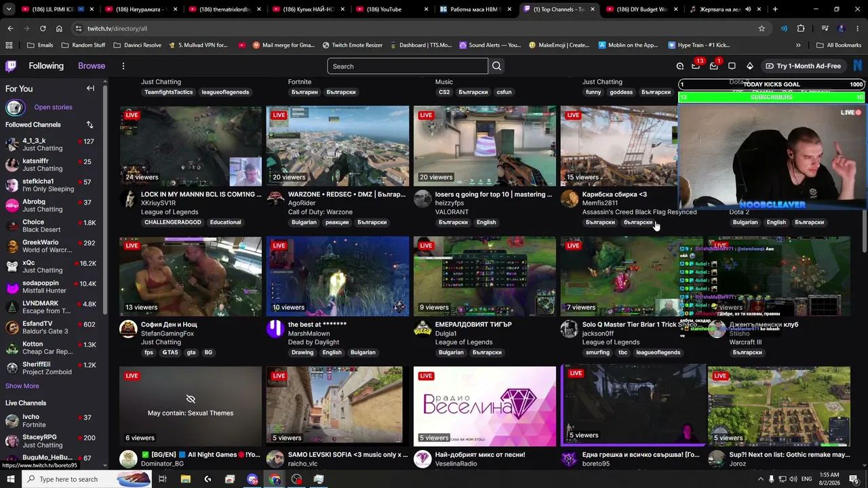Open stories in the sidebar
Screen dimensions: 868x488
pyautogui.click(x=53, y=107)
